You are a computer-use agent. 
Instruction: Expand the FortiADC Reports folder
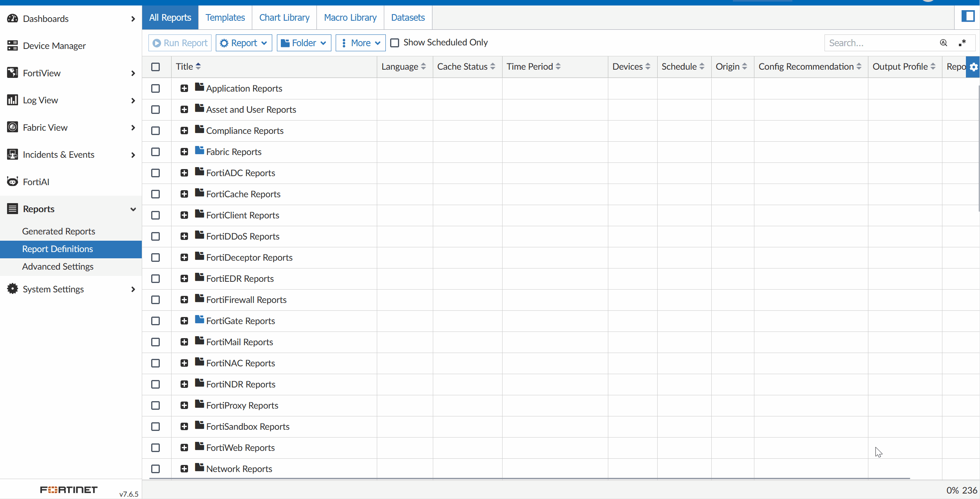(184, 173)
